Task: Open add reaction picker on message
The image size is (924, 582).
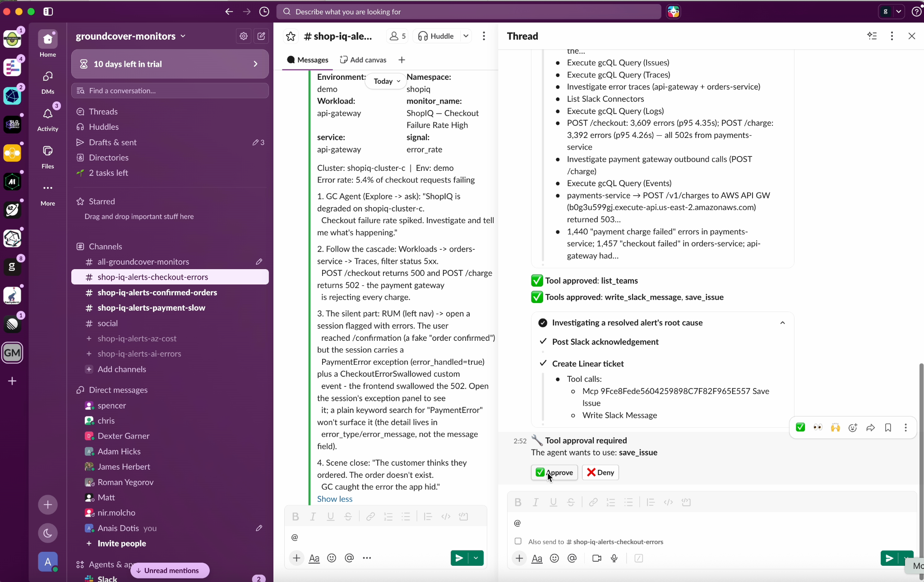Action: (x=853, y=427)
